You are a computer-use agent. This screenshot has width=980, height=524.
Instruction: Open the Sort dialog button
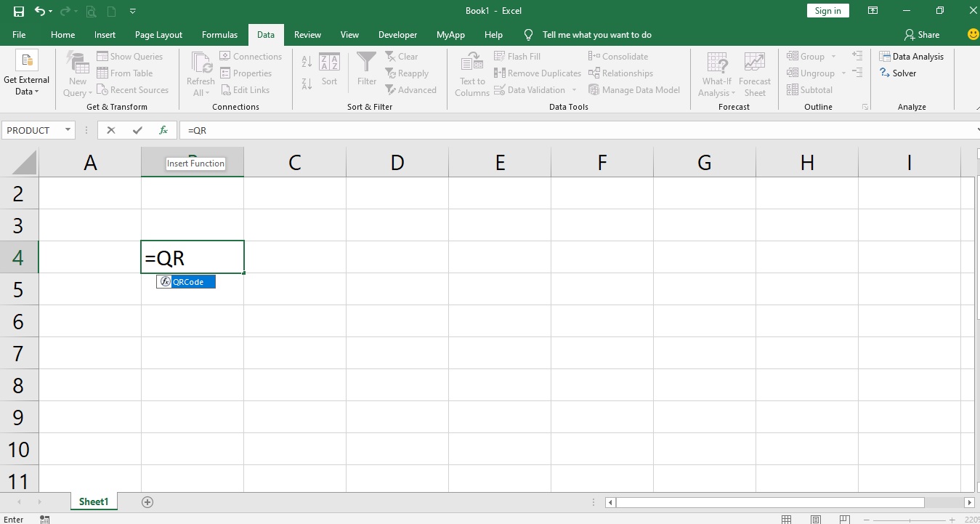coord(329,69)
